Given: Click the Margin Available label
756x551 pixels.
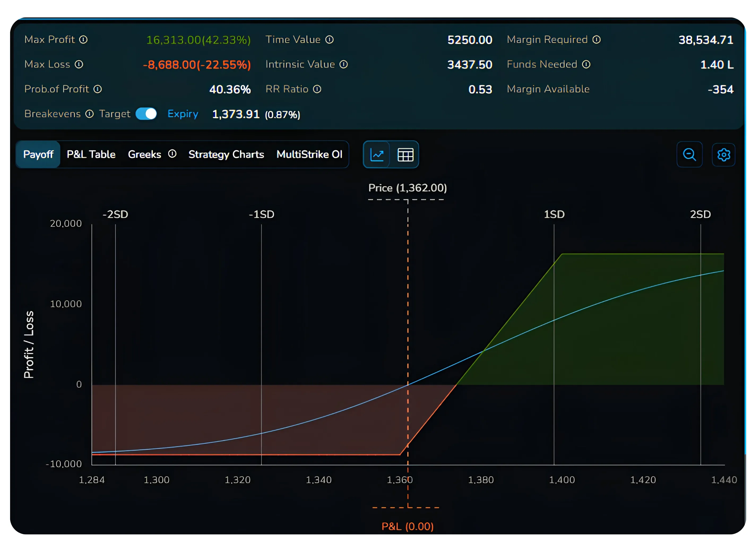Looking at the screenshot, I should point(548,89).
